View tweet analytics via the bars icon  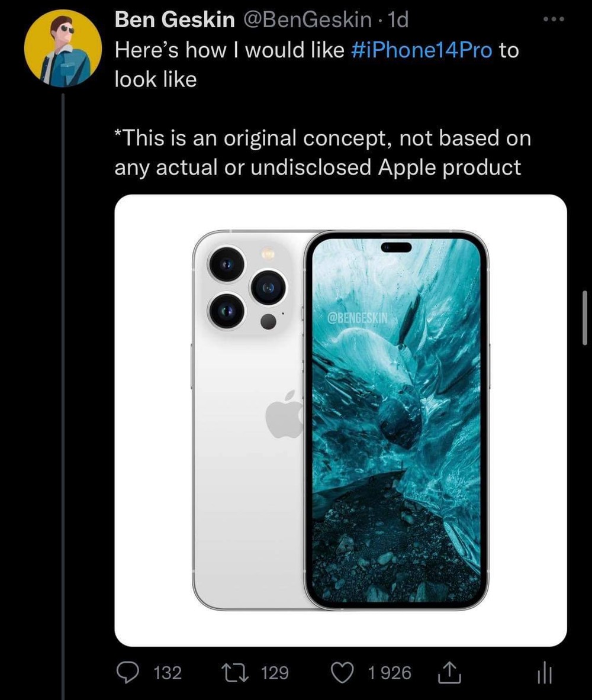pos(546,673)
